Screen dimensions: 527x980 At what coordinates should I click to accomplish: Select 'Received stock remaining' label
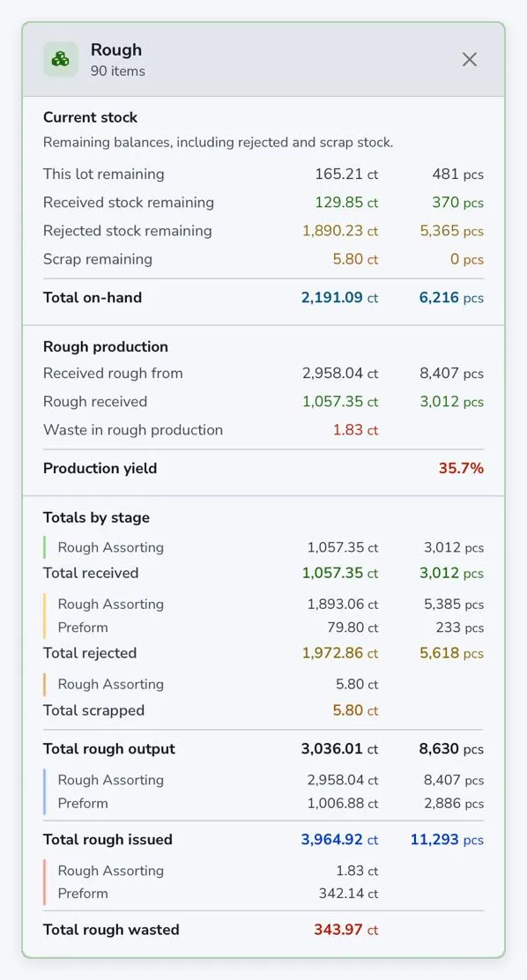tap(129, 203)
